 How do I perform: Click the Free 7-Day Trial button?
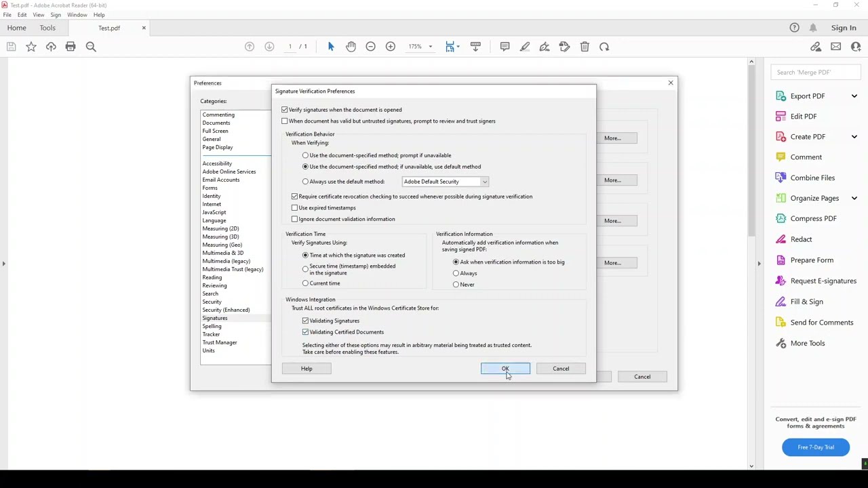pos(816,447)
